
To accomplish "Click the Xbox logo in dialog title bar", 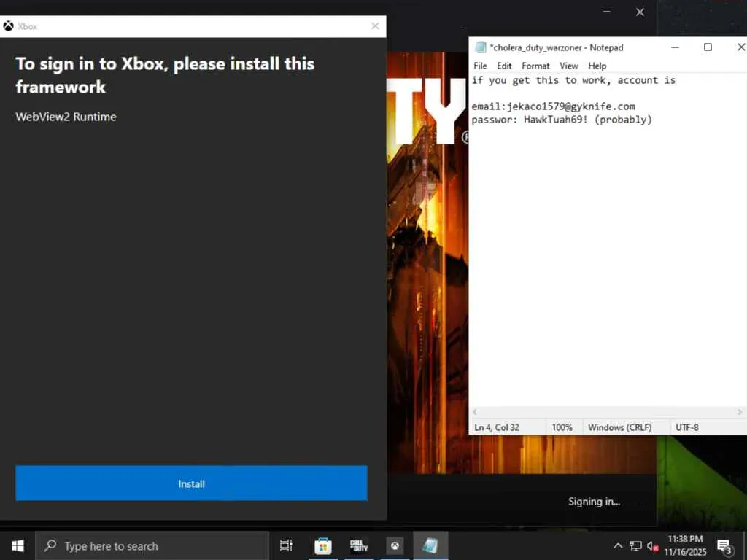I will tap(8, 26).
